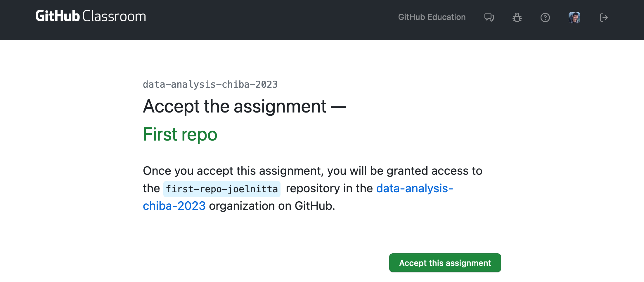The image size is (644, 282).
Task: Click the sign out arrow icon
Action: pyautogui.click(x=604, y=18)
